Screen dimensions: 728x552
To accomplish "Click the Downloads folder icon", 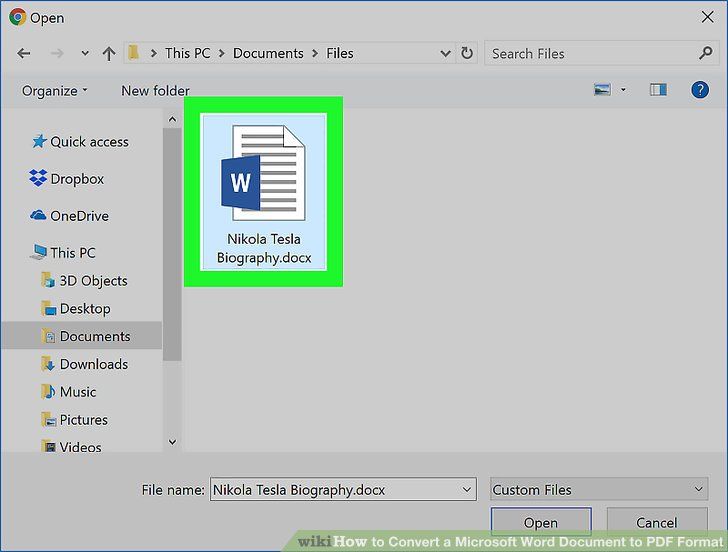I will pyautogui.click(x=48, y=364).
